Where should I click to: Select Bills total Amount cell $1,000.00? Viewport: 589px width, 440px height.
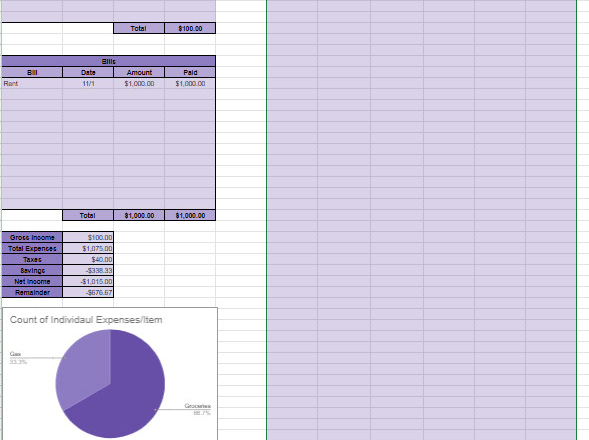click(139, 215)
